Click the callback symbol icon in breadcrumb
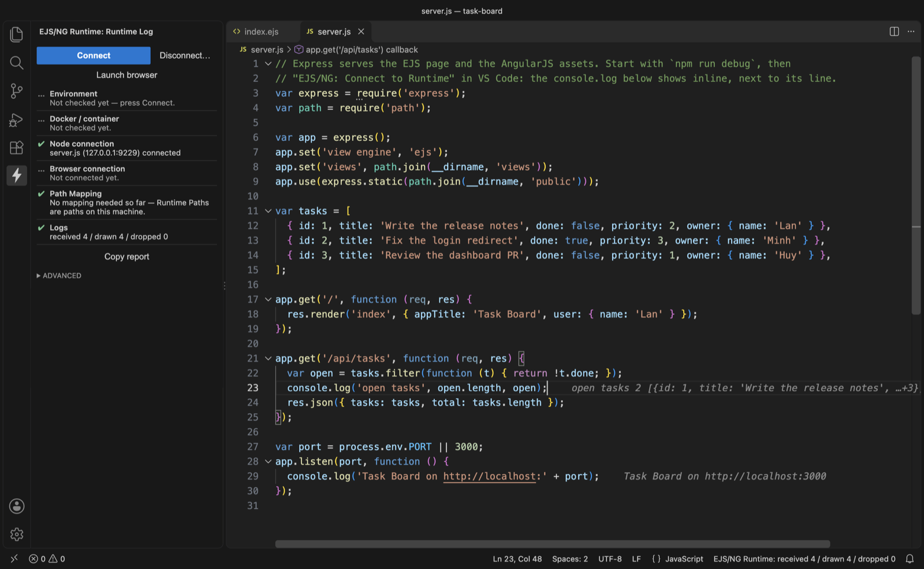This screenshot has width=924, height=569. pyautogui.click(x=299, y=50)
